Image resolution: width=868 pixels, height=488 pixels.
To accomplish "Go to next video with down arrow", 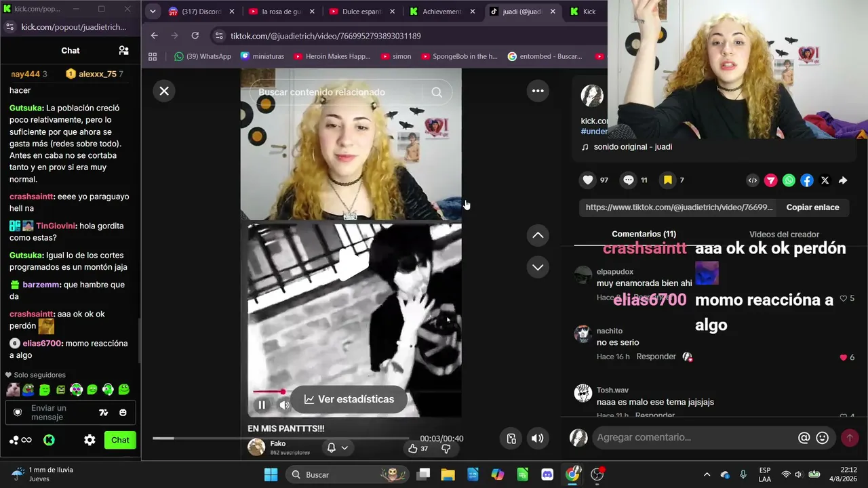I will point(538,267).
